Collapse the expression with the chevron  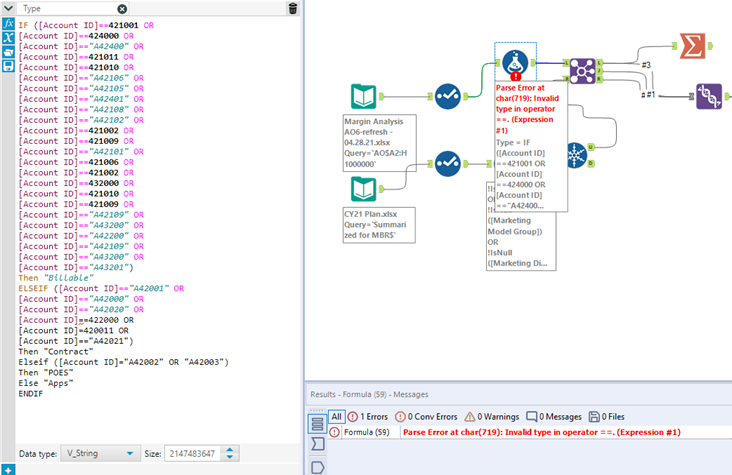[x=8, y=8]
